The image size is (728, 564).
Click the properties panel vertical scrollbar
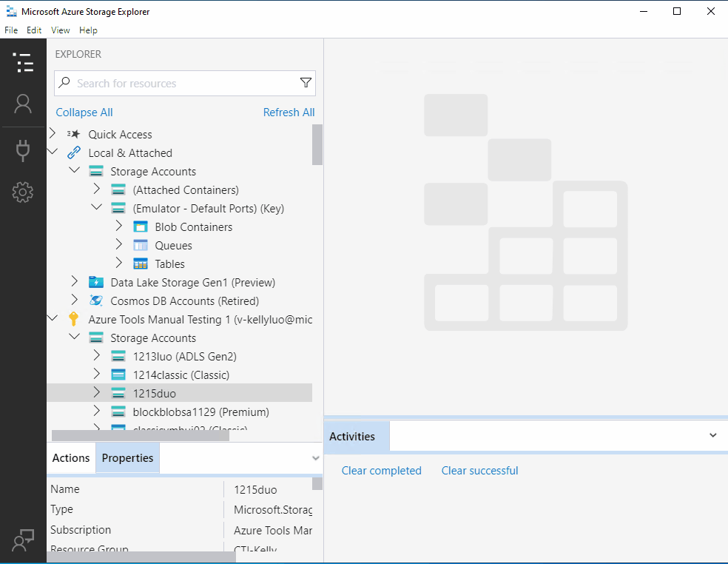click(317, 483)
